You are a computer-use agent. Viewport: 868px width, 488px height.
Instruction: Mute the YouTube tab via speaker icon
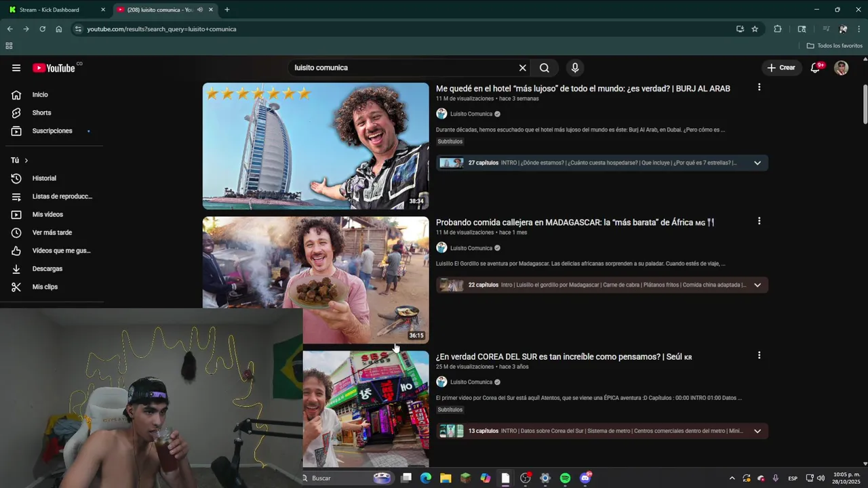[x=199, y=9]
